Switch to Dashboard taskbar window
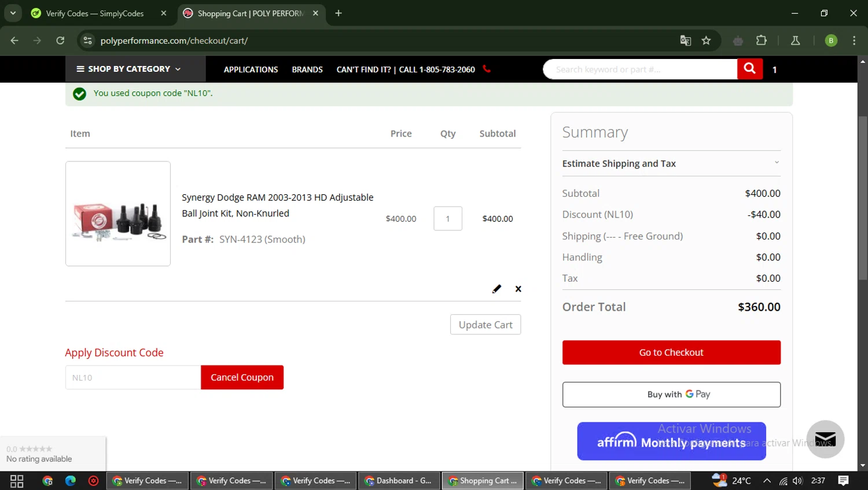Image resolution: width=868 pixels, height=490 pixels. click(x=399, y=481)
